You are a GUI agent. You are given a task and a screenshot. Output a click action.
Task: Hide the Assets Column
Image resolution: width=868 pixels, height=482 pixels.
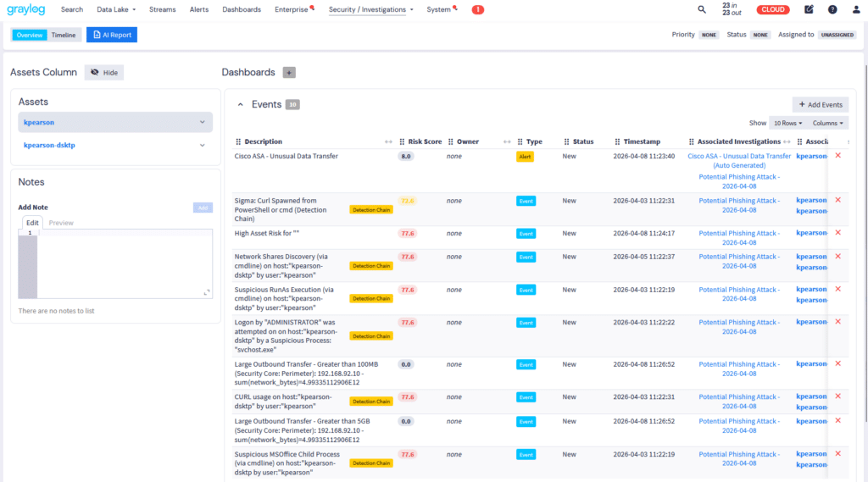point(104,73)
